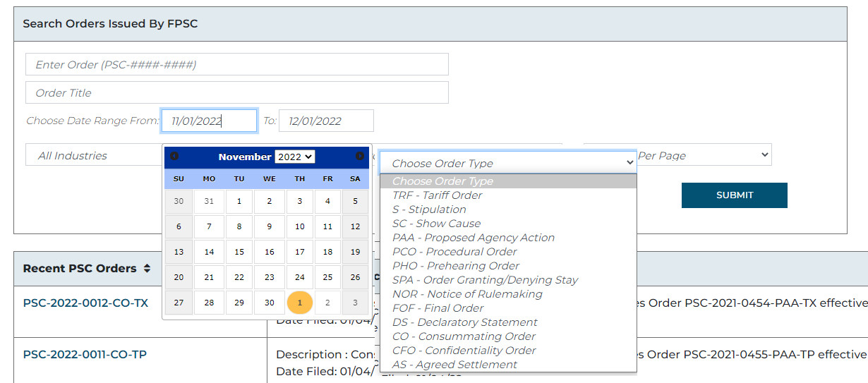Click the SUBMIT button
The width and height of the screenshot is (868, 383).
click(734, 195)
